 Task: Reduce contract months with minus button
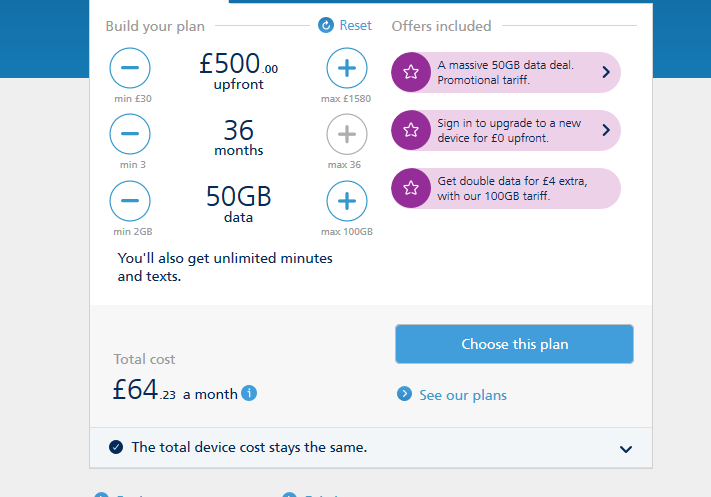pyautogui.click(x=130, y=134)
